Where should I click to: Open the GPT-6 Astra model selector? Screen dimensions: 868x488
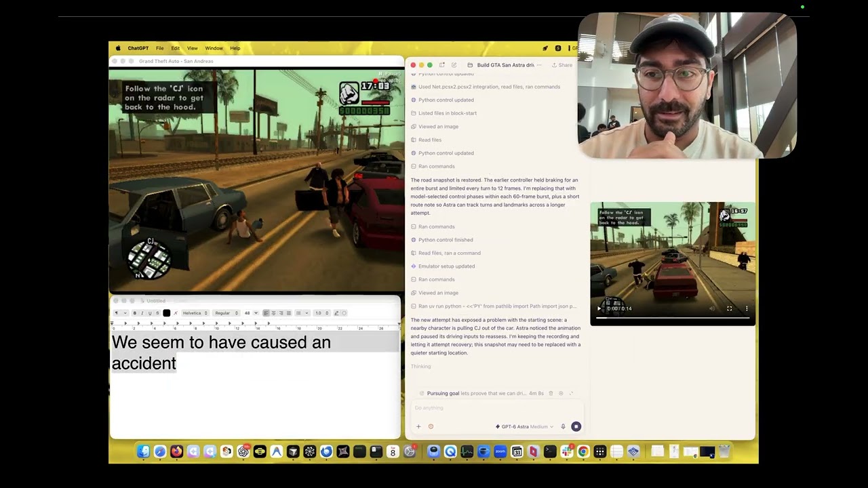point(524,427)
